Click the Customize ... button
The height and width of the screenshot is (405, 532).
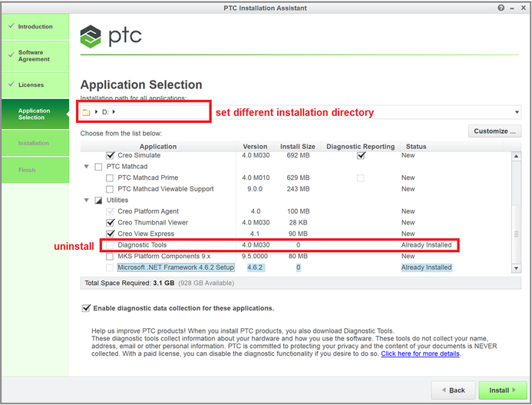(494, 131)
